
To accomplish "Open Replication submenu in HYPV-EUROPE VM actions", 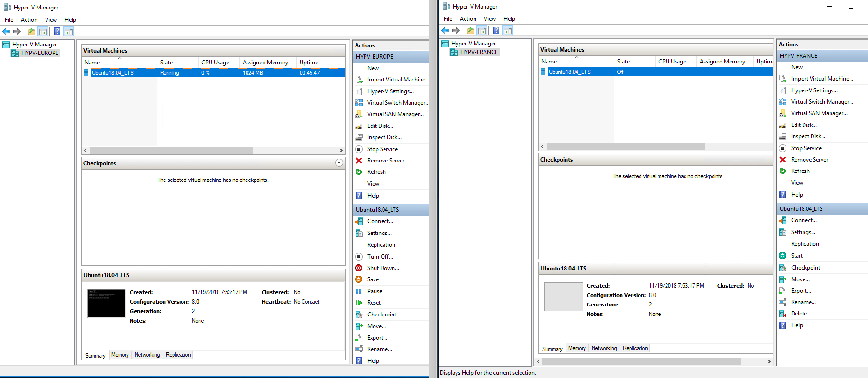I will click(x=381, y=245).
